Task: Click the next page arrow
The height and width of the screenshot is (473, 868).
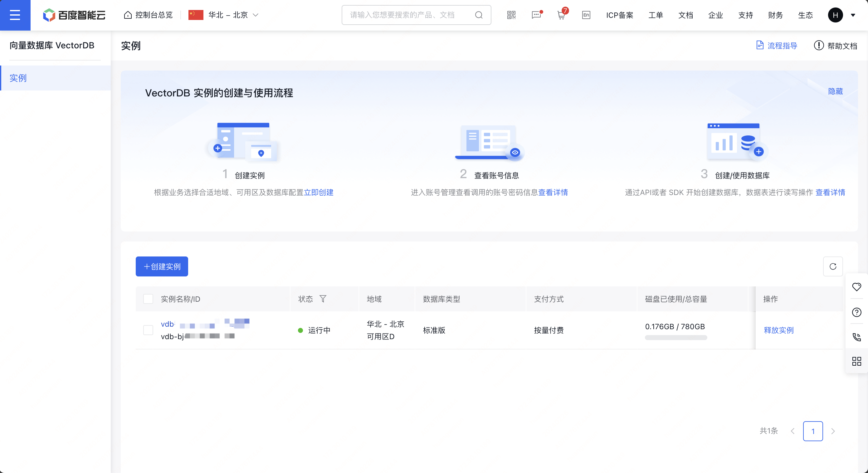Action: point(833,431)
